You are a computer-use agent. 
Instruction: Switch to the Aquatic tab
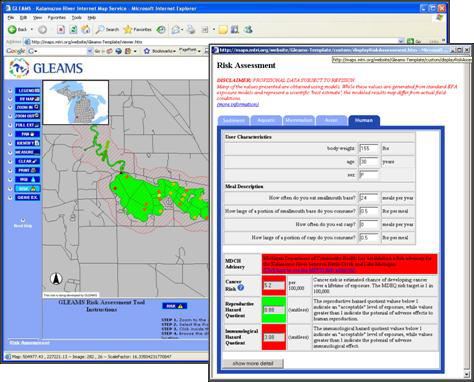tap(266, 120)
